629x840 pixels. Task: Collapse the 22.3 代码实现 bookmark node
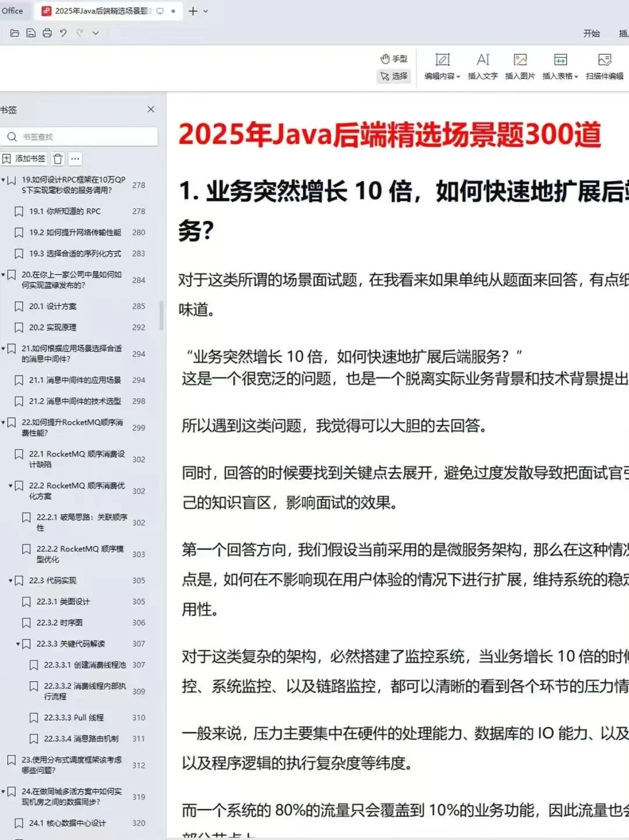[x=9, y=580]
